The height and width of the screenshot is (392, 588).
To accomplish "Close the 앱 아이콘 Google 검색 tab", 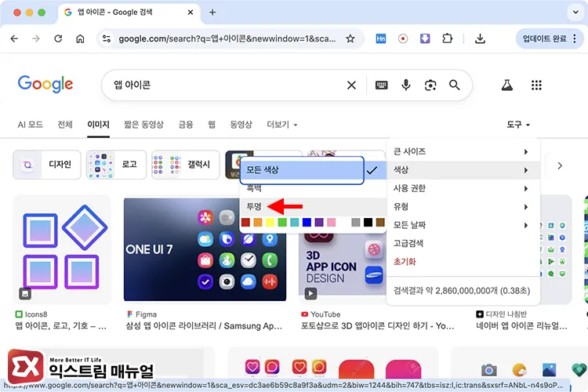I will pos(191,13).
